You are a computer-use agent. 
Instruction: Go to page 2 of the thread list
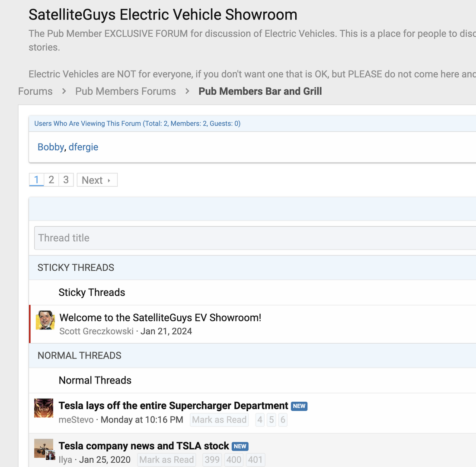[51, 180]
